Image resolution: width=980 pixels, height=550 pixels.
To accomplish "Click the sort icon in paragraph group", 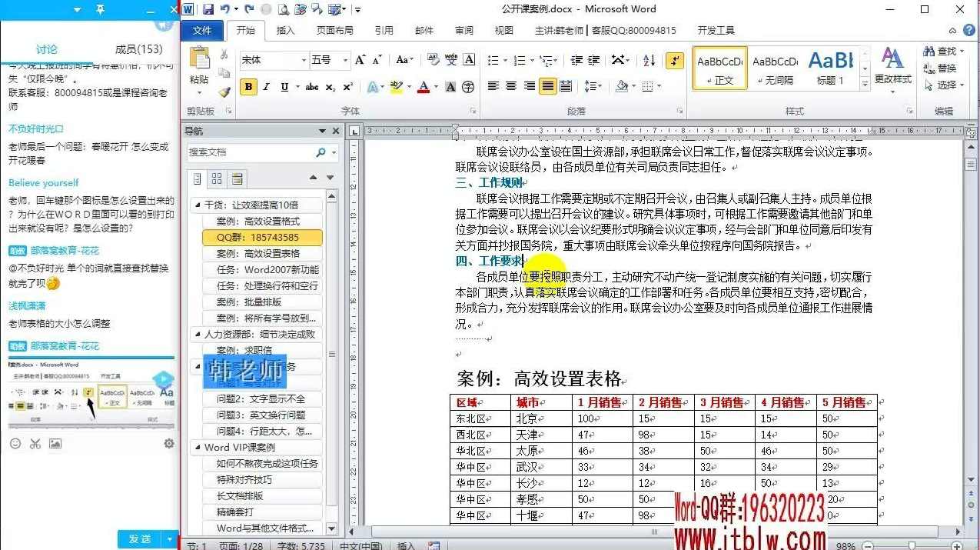I will coord(648,60).
